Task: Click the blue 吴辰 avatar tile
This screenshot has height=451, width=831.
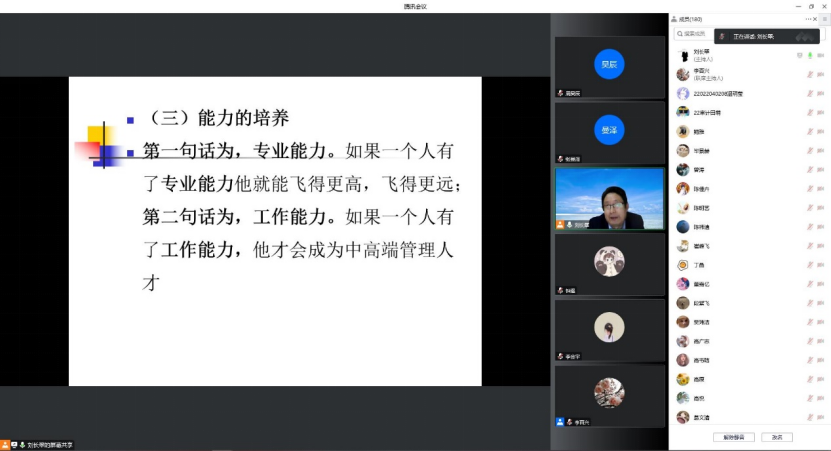Action: click(609, 64)
